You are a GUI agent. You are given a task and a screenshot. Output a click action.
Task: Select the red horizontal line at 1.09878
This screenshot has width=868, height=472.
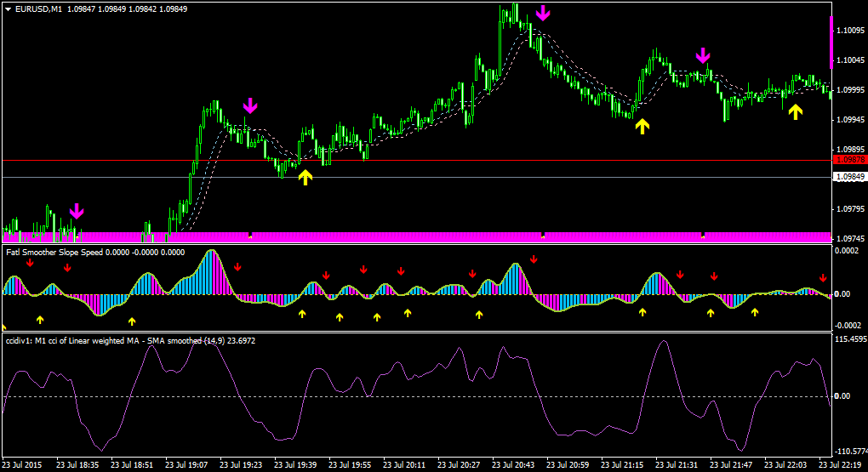click(x=417, y=161)
